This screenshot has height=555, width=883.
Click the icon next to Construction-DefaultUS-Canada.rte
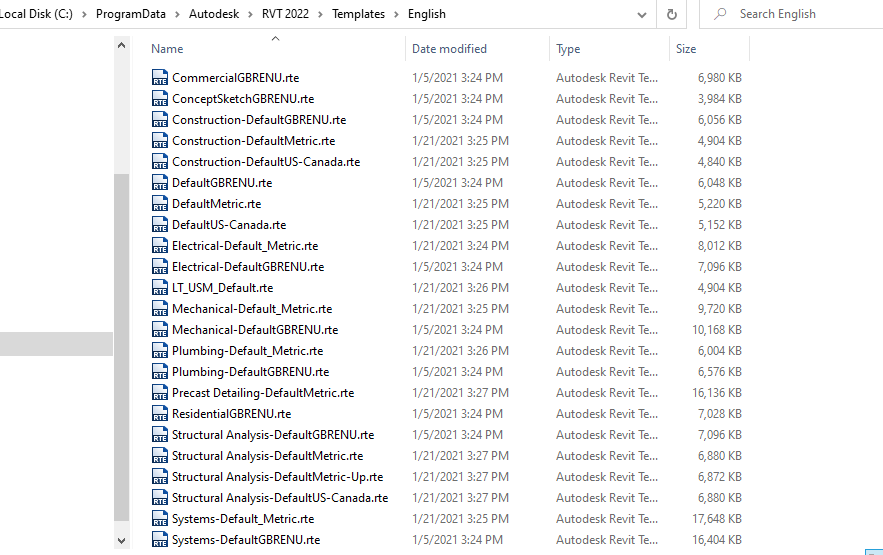[160, 162]
